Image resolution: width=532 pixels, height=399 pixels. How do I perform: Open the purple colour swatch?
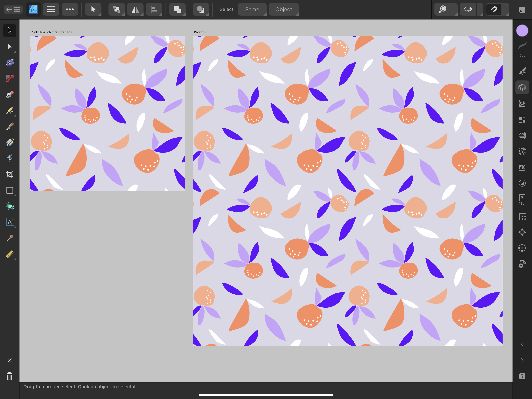click(522, 31)
